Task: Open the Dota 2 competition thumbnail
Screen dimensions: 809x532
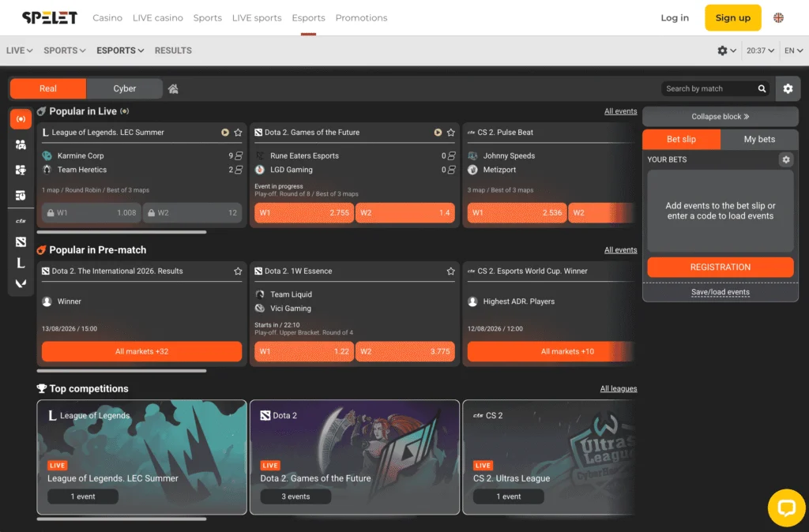Action: pyautogui.click(x=355, y=457)
